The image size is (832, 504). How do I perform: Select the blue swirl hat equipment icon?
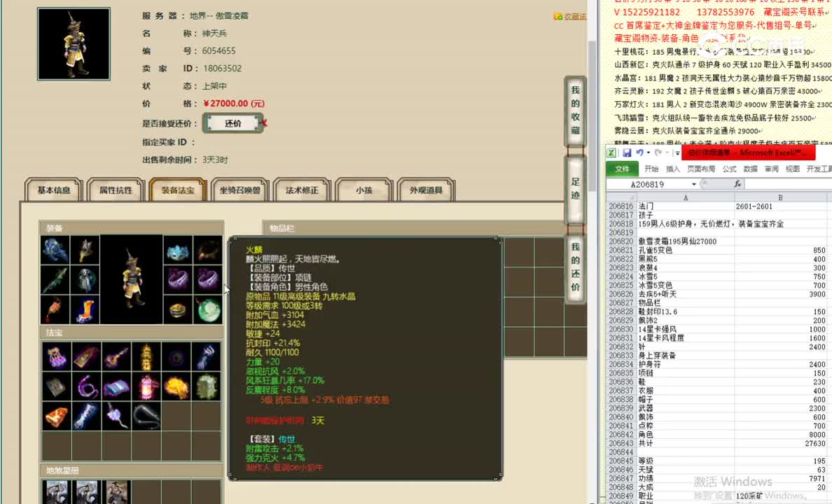[55, 250]
